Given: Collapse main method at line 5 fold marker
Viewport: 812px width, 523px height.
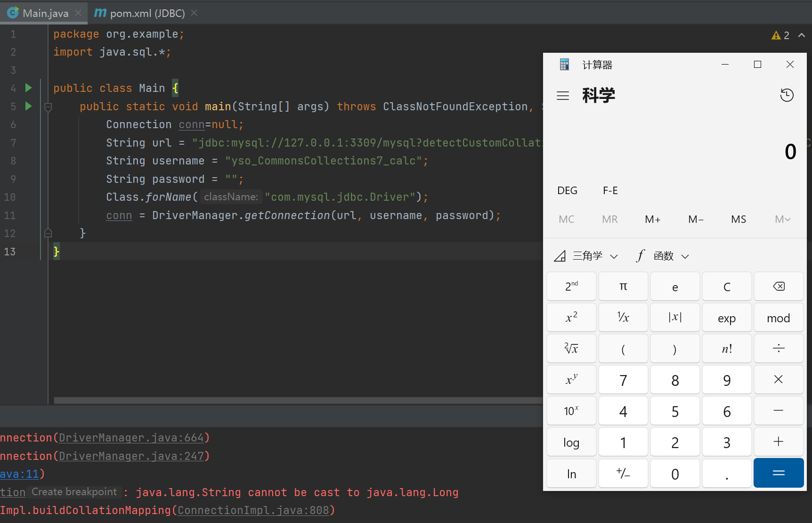Looking at the screenshot, I should 48,107.
